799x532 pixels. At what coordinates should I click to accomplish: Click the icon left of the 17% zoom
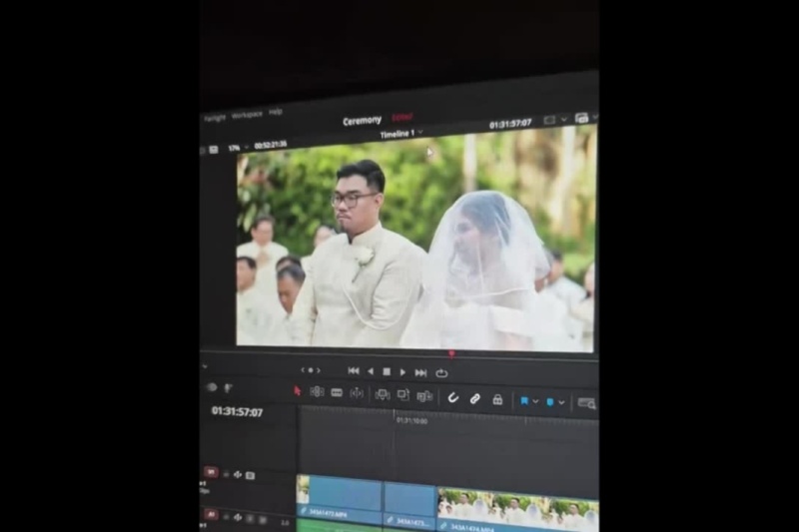point(214,150)
